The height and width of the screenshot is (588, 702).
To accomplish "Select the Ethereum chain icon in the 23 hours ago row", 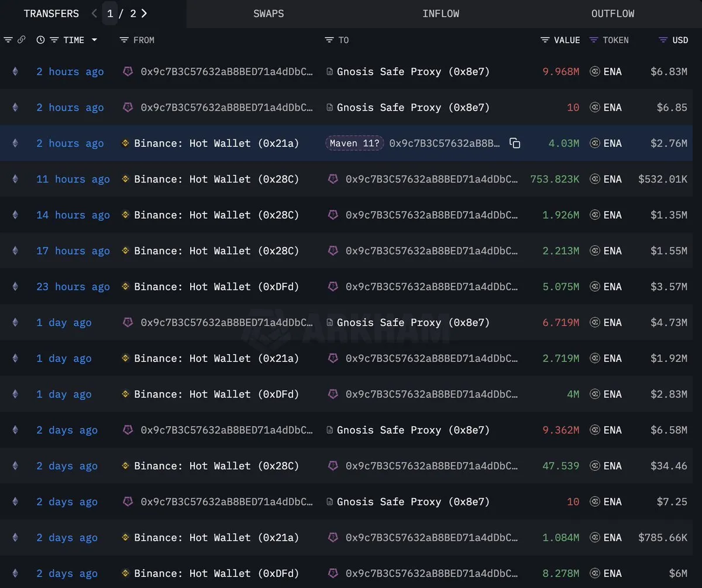I will click(x=15, y=287).
